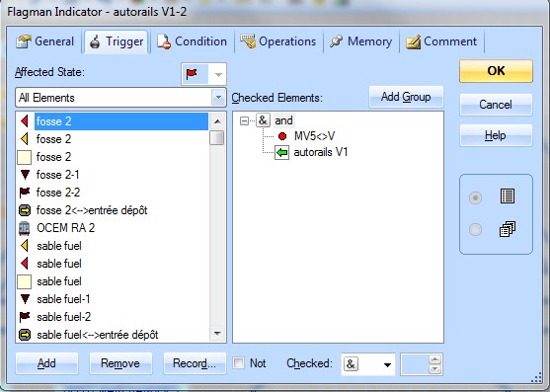The width and height of the screenshot is (550, 392).
Task: Select the MV5<>V red signal icon
Action: (282, 136)
